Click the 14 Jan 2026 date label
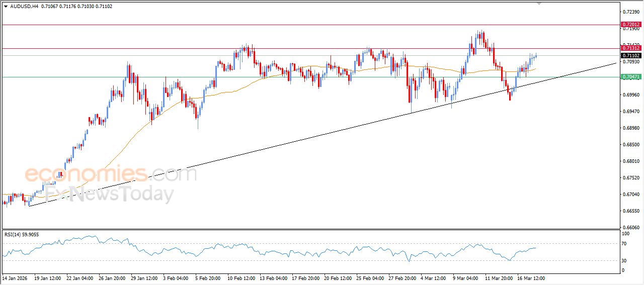The width and height of the screenshot is (644, 285). click(x=16, y=277)
